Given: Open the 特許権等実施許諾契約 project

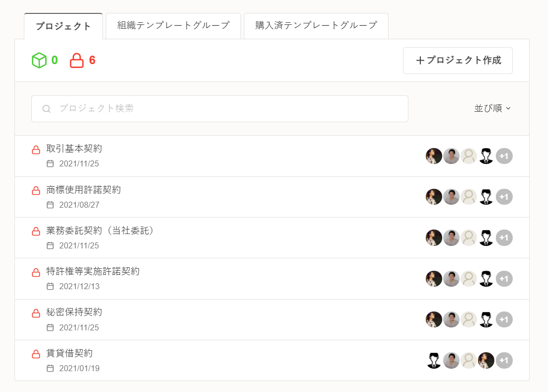Looking at the screenshot, I should click(x=93, y=272).
